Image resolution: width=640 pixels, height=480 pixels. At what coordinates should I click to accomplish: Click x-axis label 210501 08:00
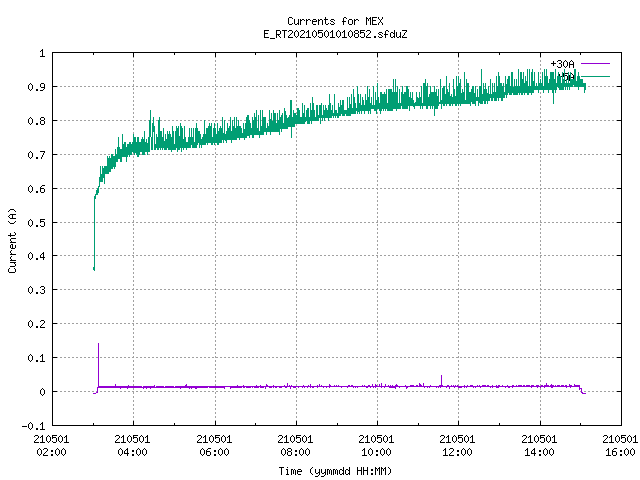[295, 445]
